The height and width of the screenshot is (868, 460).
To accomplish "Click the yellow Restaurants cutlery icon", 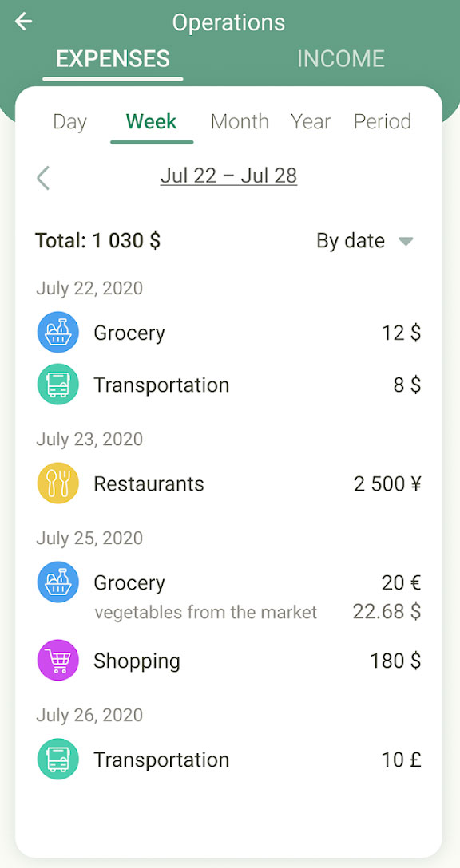I will 57,483.
